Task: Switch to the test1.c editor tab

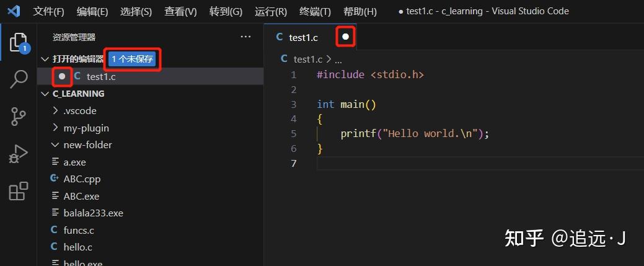Action: 310,37
